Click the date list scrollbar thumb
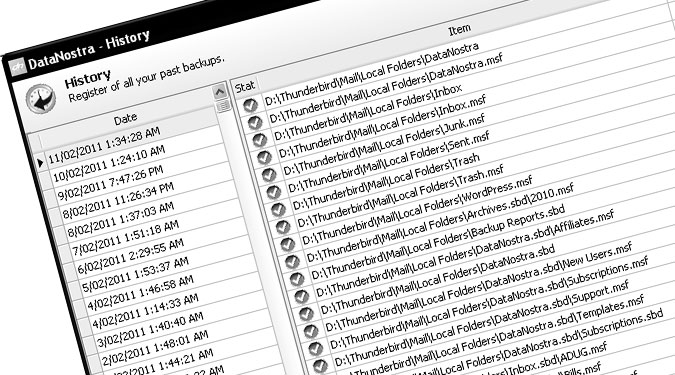Image resolution: width=675 pixels, height=375 pixels. pos(223,106)
